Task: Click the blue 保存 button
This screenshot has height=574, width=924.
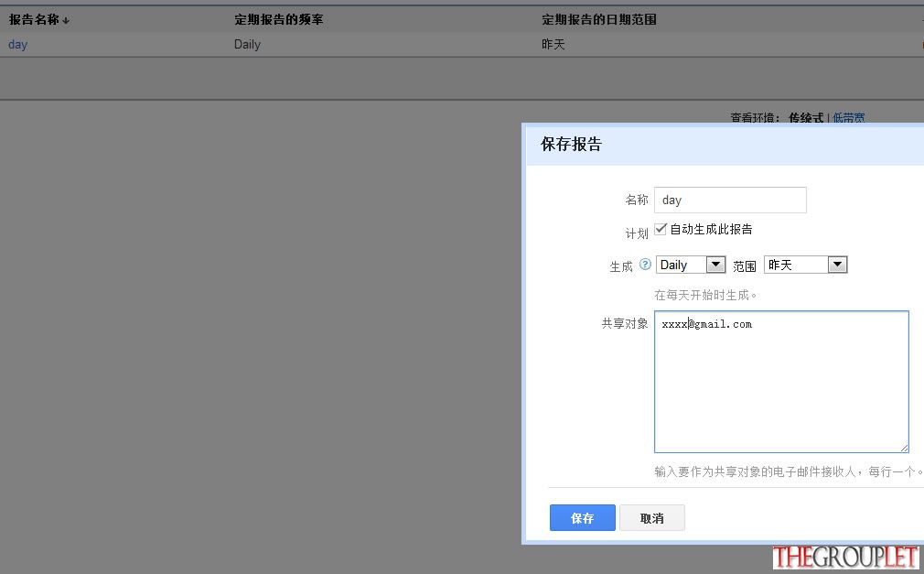Action: coord(582,517)
